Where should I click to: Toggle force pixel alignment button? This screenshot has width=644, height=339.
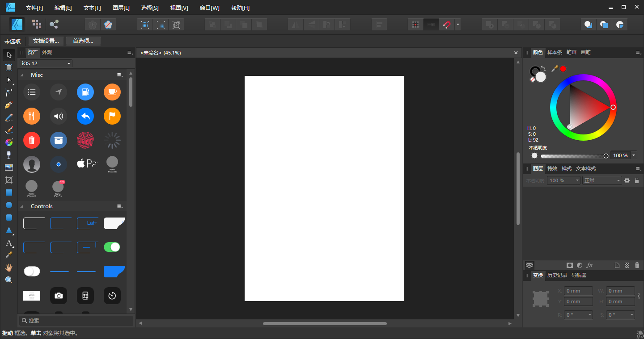coord(416,25)
